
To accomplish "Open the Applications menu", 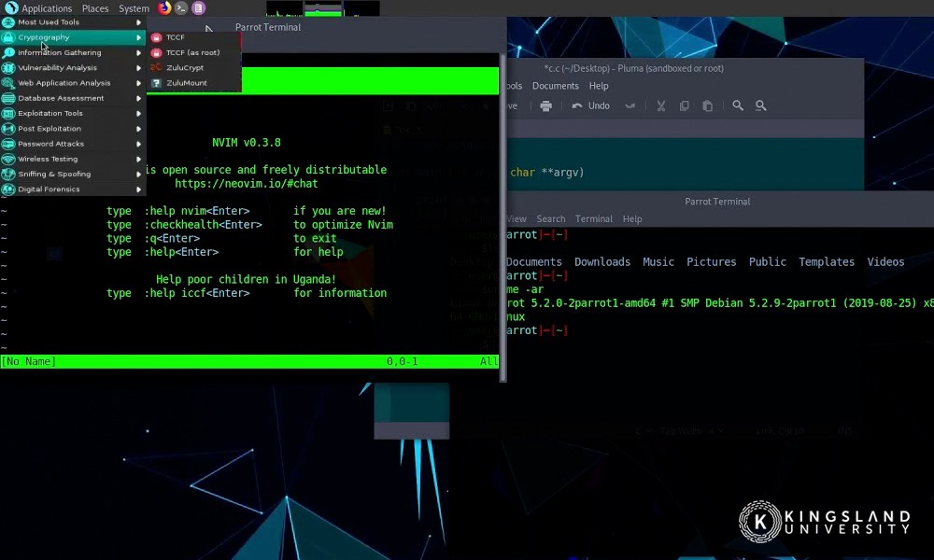I will (47, 8).
